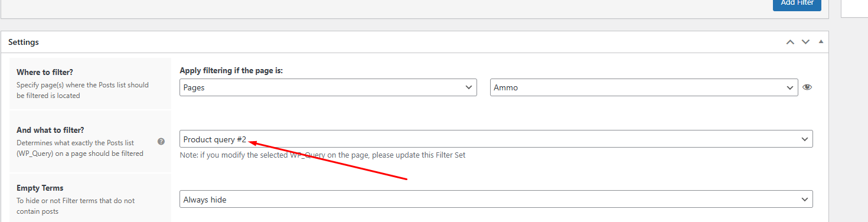The height and width of the screenshot is (222, 868).
Task: Click the 'And what to filter?' label
Action: (51, 130)
